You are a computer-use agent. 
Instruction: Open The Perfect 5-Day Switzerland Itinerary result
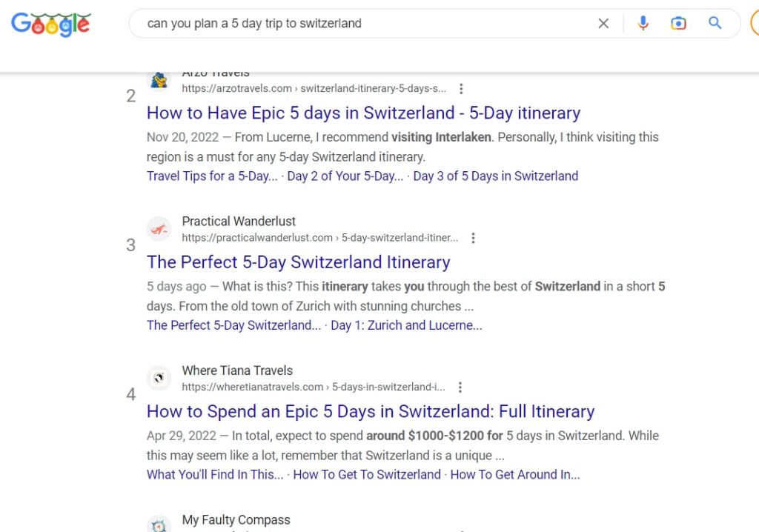coord(298,262)
